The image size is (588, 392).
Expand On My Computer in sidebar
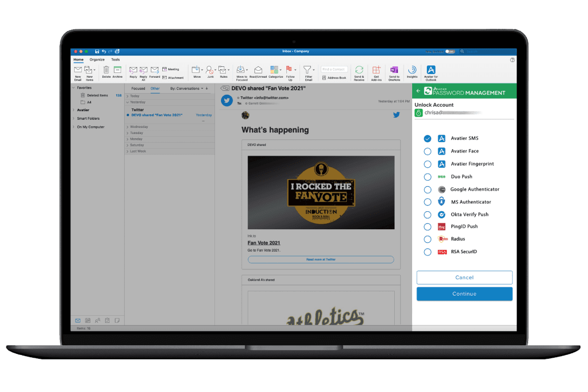[73, 127]
